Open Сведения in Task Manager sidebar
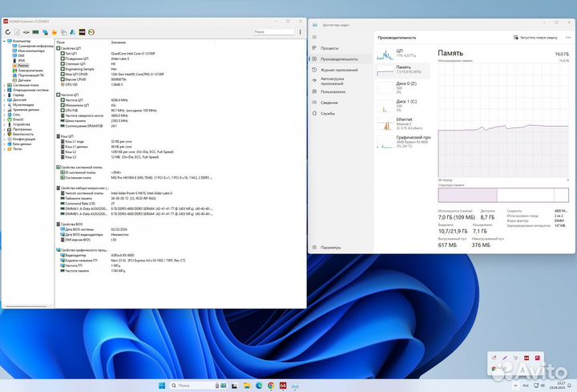Viewport: 577px width, 392px height. (341, 103)
